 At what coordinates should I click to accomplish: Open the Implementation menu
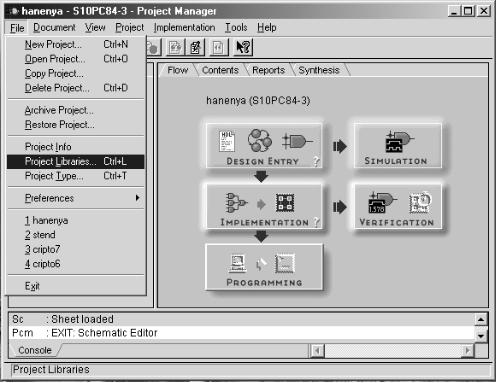[x=184, y=28]
